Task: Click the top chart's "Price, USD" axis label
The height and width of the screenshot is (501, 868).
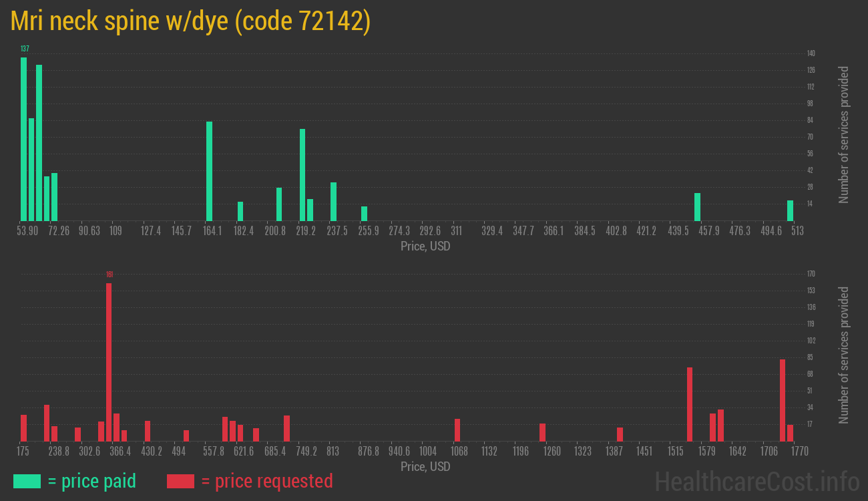Action: [x=425, y=246]
